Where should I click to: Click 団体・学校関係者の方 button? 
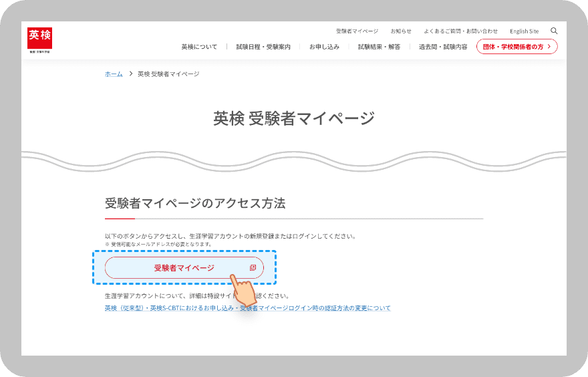pyautogui.click(x=517, y=47)
